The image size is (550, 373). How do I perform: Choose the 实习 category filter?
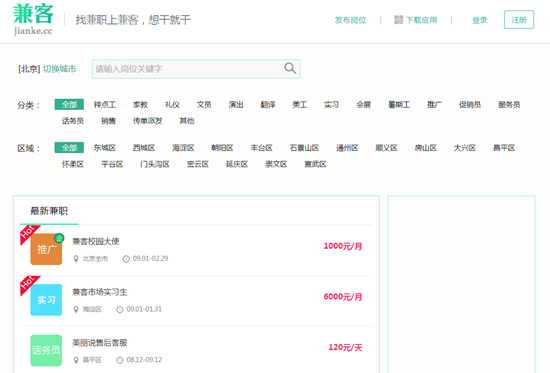[x=331, y=105]
